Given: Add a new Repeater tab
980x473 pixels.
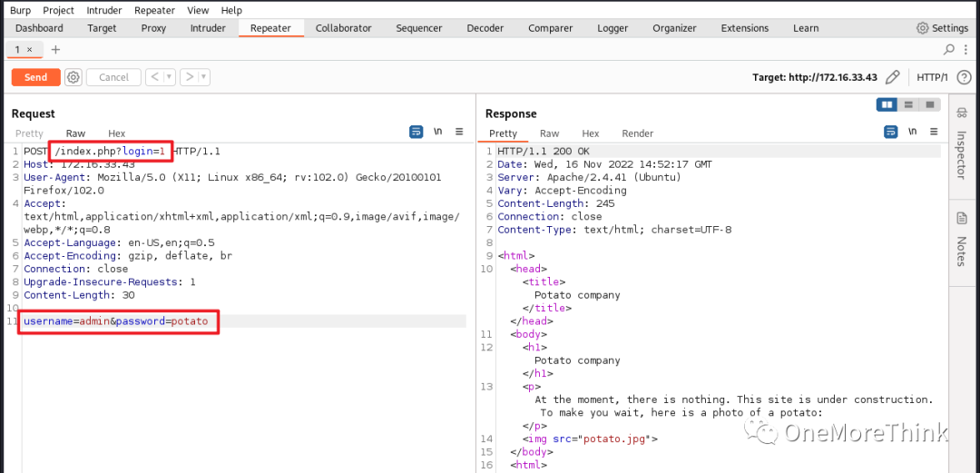Looking at the screenshot, I should coord(55,49).
